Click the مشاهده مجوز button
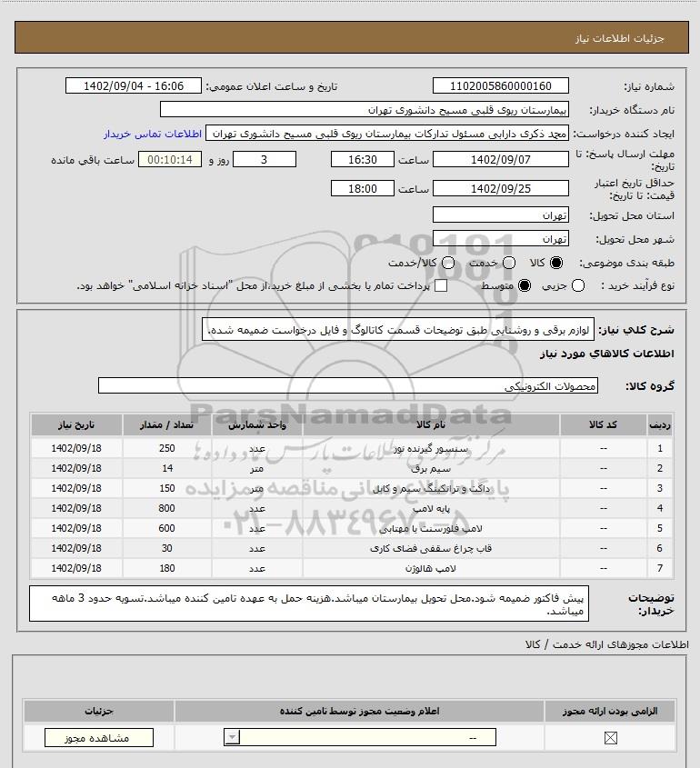 pyautogui.click(x=99, y=738)
